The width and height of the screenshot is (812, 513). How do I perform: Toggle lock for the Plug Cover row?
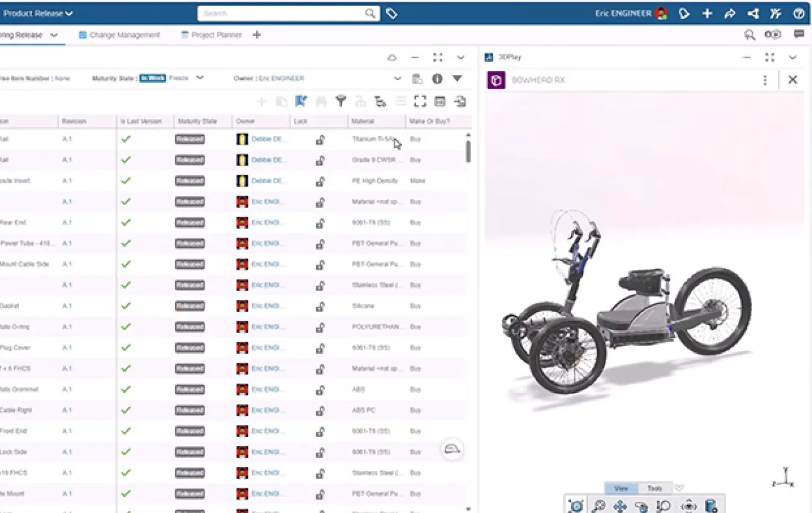click(x=319, y=348)
